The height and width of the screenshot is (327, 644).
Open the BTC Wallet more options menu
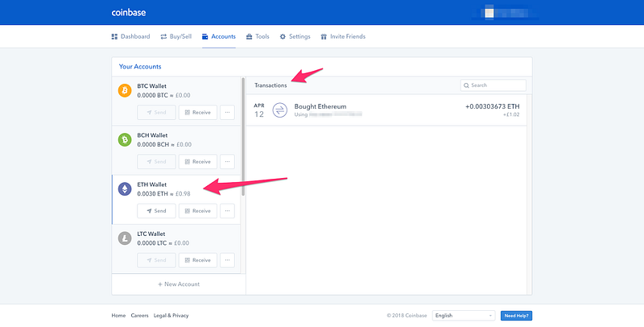point(227,112)
